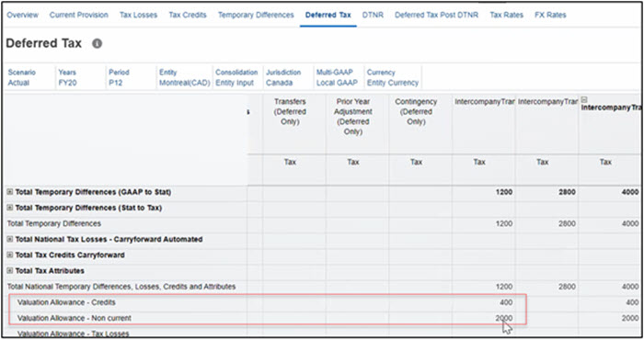Select Total National Temporary Differences, Losses row

tap(121, 287)
